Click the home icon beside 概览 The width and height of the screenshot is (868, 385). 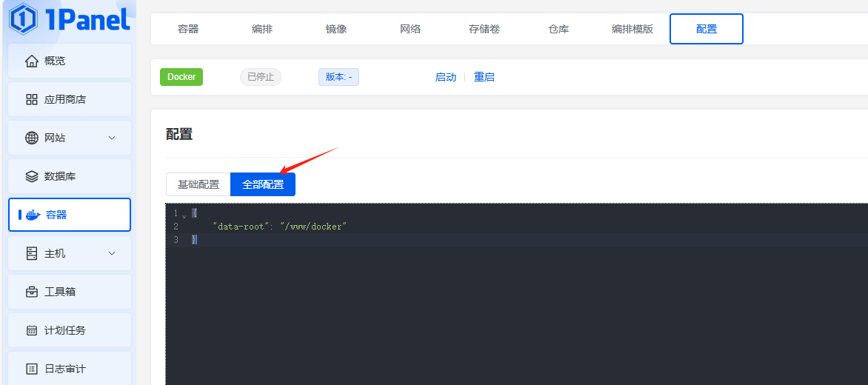tap(31, 61)
